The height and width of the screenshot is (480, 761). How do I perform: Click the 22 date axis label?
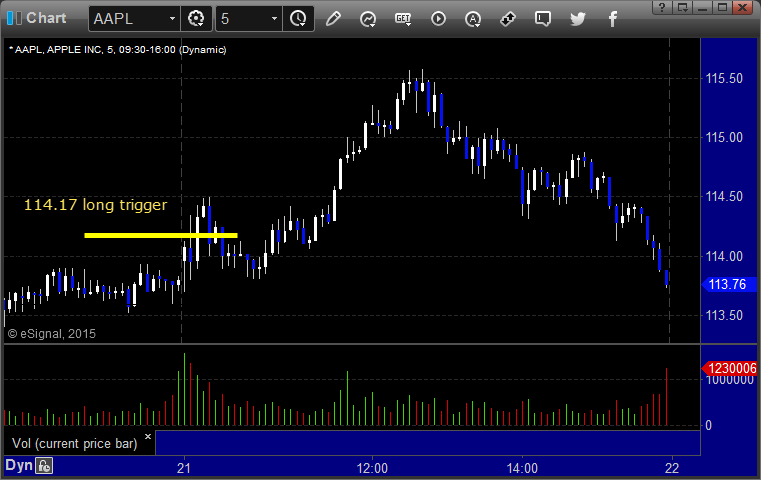pyautogui.click(x=672, y=469)
